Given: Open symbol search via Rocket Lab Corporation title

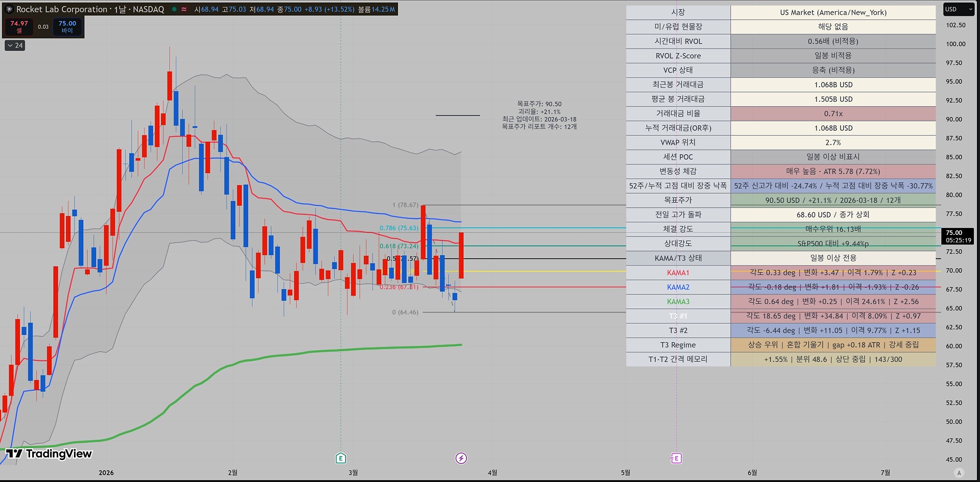Looking at the screenshot, I should click(x=62, y=9).
